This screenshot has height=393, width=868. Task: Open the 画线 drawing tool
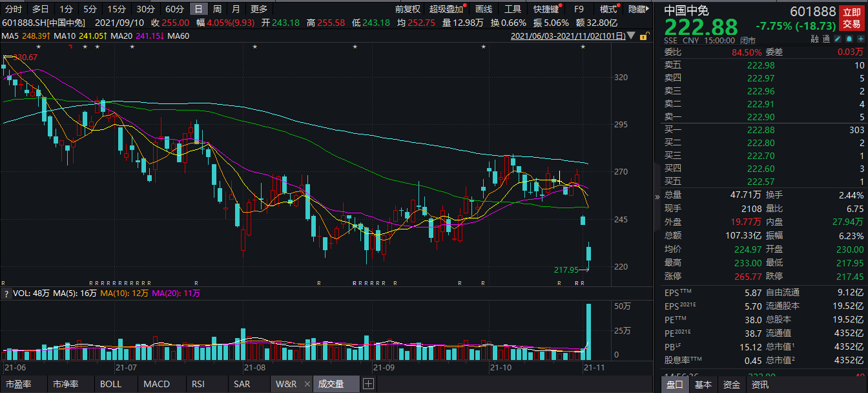(x=484, y=9)
